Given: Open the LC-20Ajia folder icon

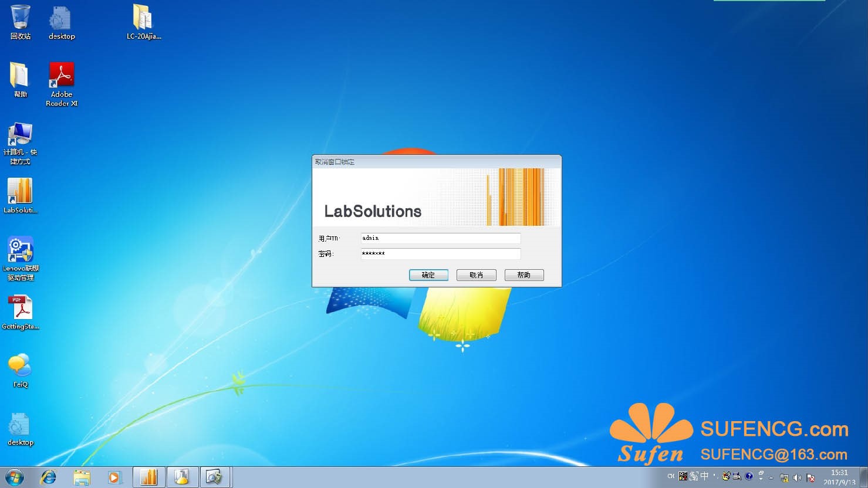Looking at the screenshot, I should [144, 22].
